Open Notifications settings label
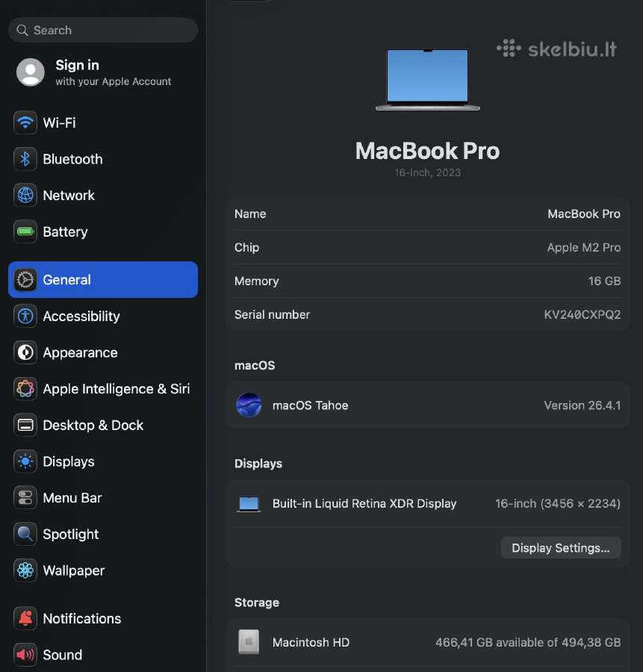The image size is (643, 672). pyautogui.click(x=82, y=618)
